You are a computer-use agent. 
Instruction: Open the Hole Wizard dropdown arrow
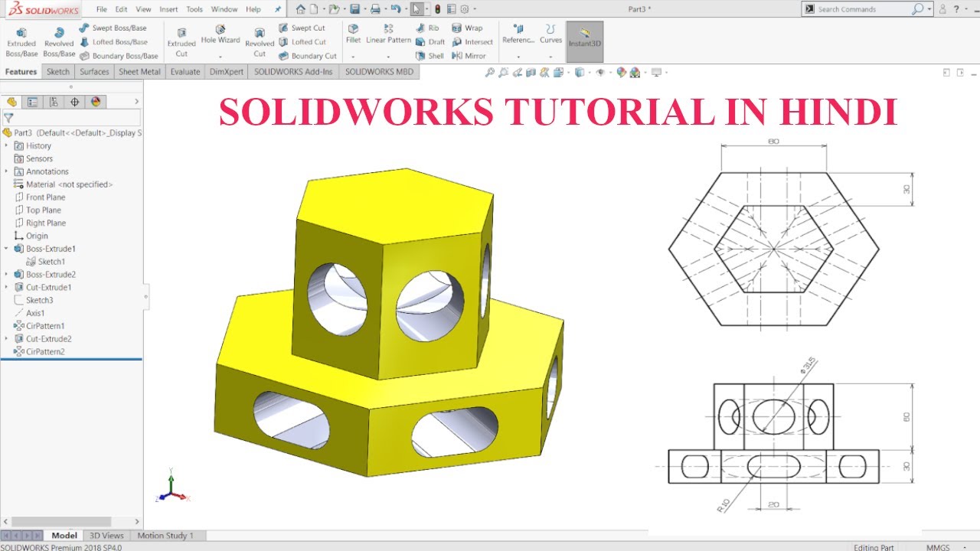click(x=220, y=57)
